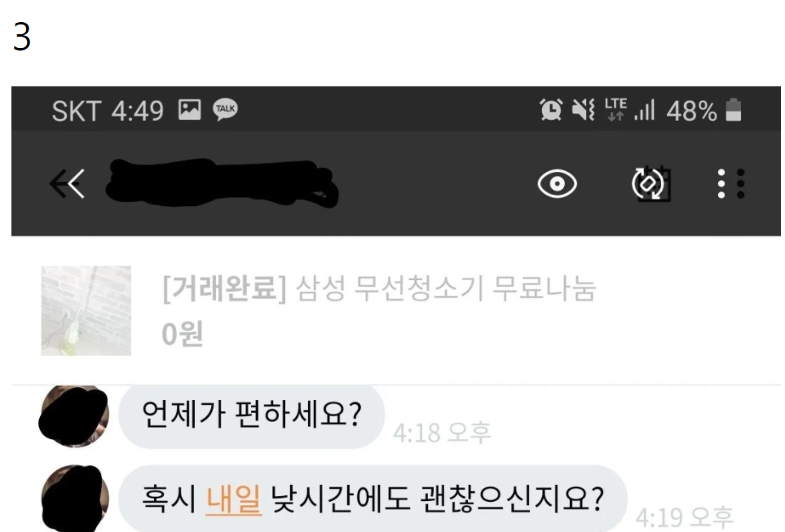
Task: Tap the muted vibrate status icon
Action: pyautogui.click(x=583, y=110)
